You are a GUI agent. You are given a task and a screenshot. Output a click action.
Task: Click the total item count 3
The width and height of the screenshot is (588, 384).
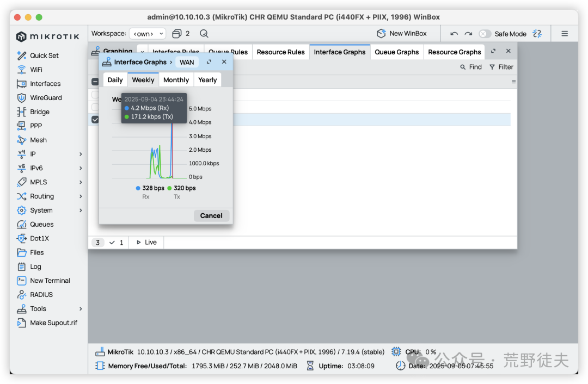coord(98,243)
